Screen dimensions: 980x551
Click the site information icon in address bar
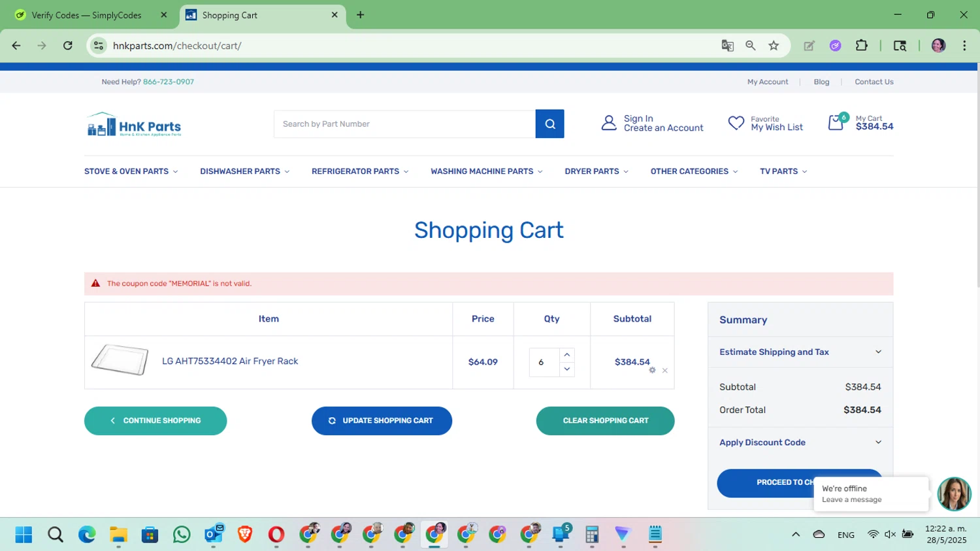[x=99, y=46]
